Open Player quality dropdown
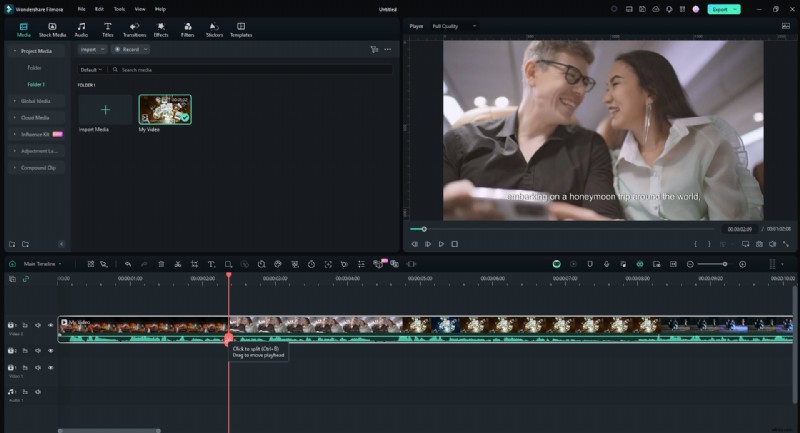 [x=454, y=26]
